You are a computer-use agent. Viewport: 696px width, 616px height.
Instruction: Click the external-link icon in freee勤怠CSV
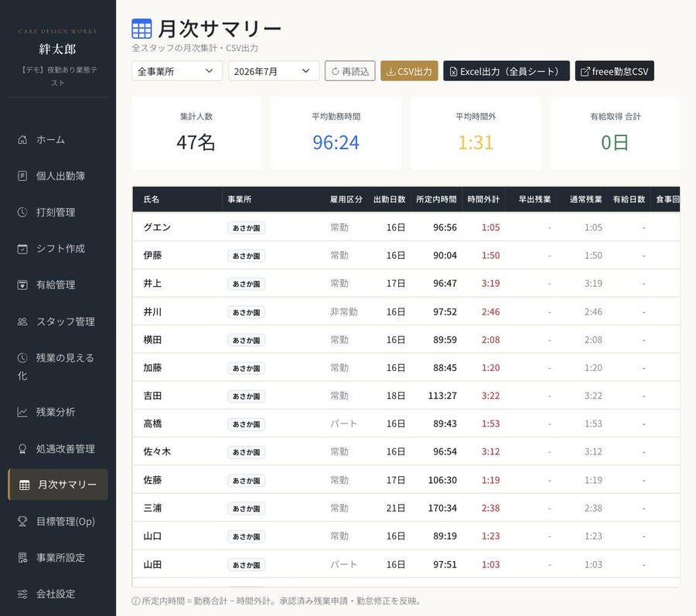pyautogui.click(x=585, y=71)
